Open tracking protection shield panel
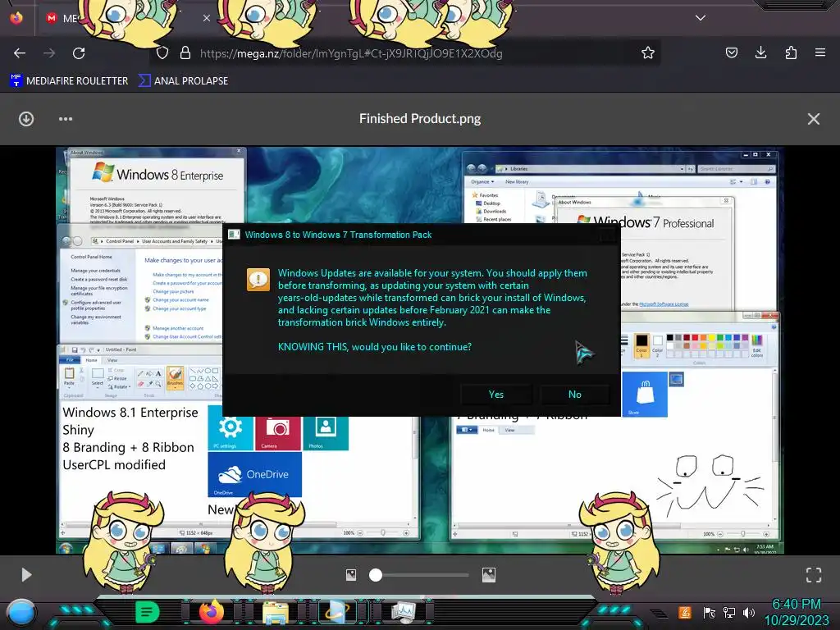This screenshot has height=630, width=840. tap(162, 53)
